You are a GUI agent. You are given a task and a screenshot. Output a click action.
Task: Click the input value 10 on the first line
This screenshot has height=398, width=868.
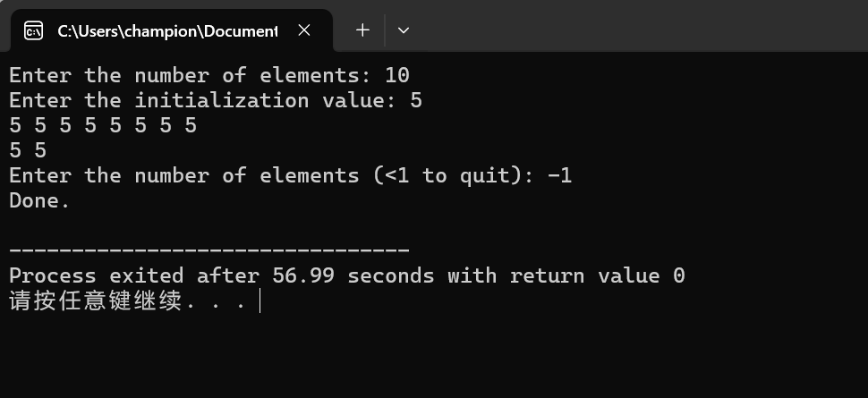(x=397, y=75)
